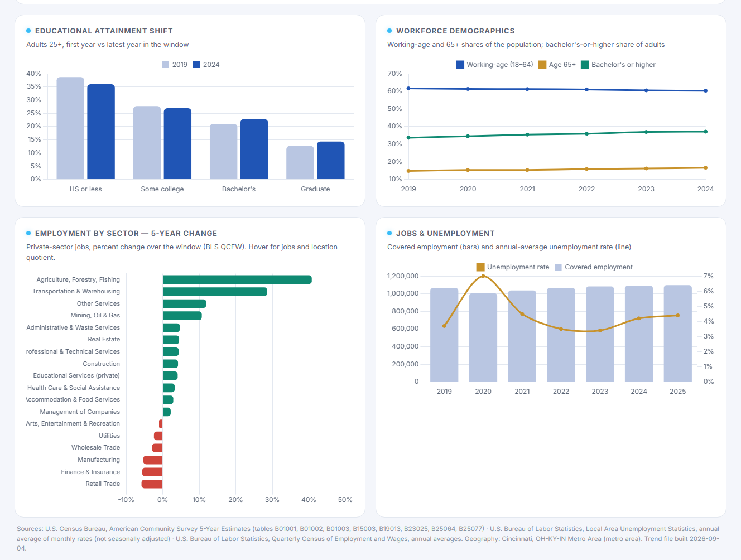
Task: Click the Jobs & Unemployment heading
Action: (x=445, y=233)
